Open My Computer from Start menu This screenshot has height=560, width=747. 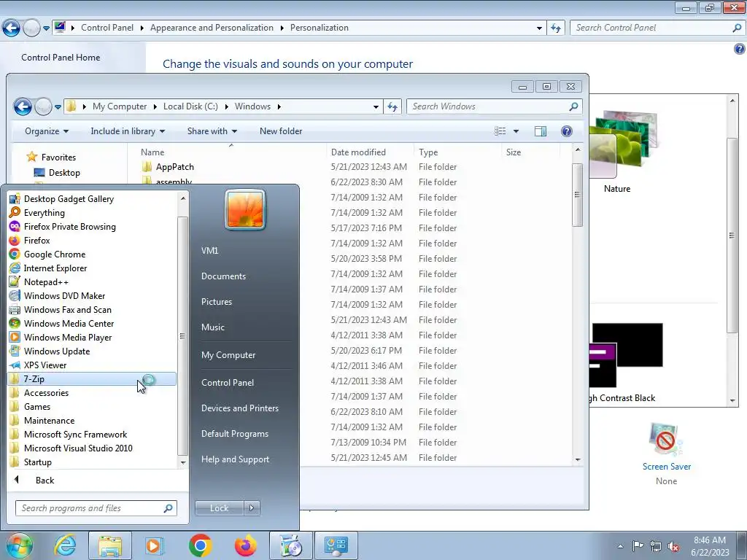[x=228, y=355]
